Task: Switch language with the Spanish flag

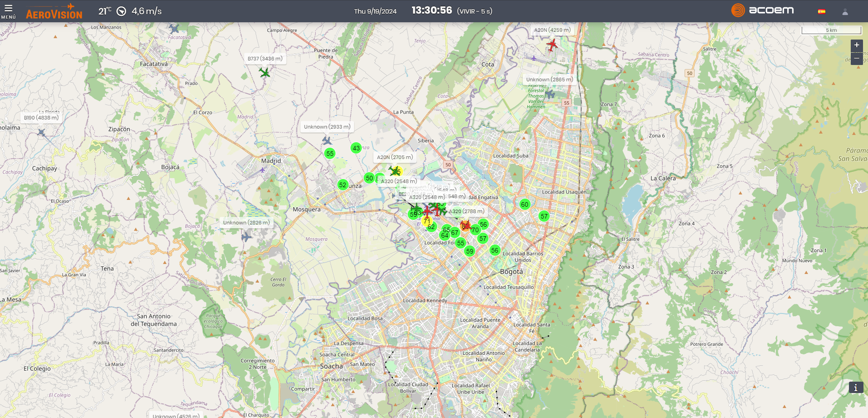Action: pyautogui.click(x=821, y=12)
